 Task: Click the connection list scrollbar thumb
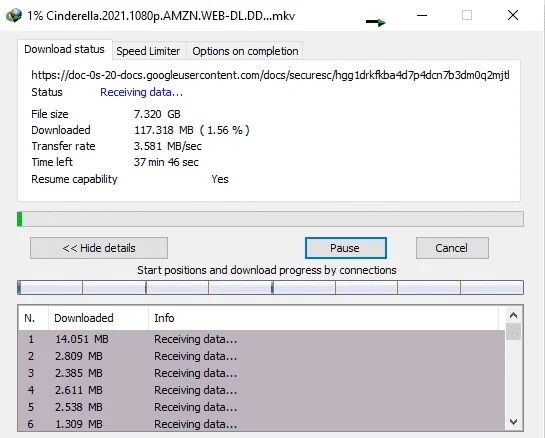[x=513, y=332]
